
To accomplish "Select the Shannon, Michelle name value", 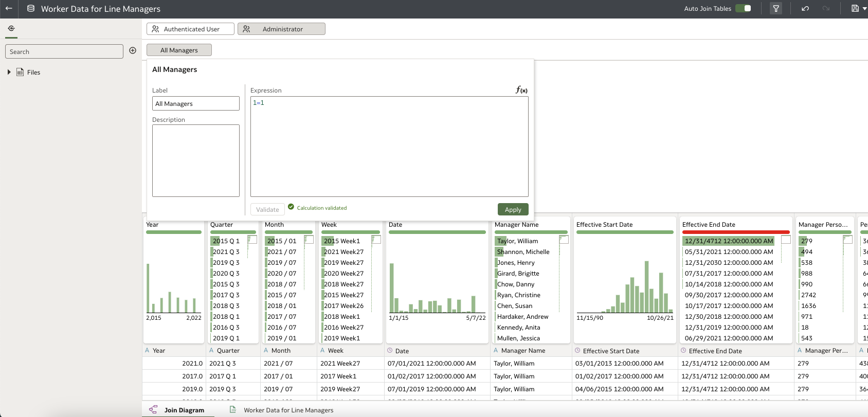I will click(523, 251).
